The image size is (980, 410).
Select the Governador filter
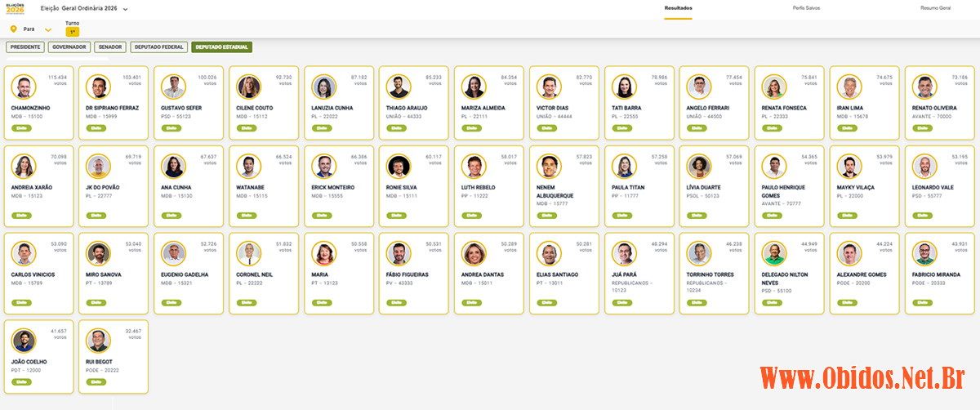coord(69,47)
